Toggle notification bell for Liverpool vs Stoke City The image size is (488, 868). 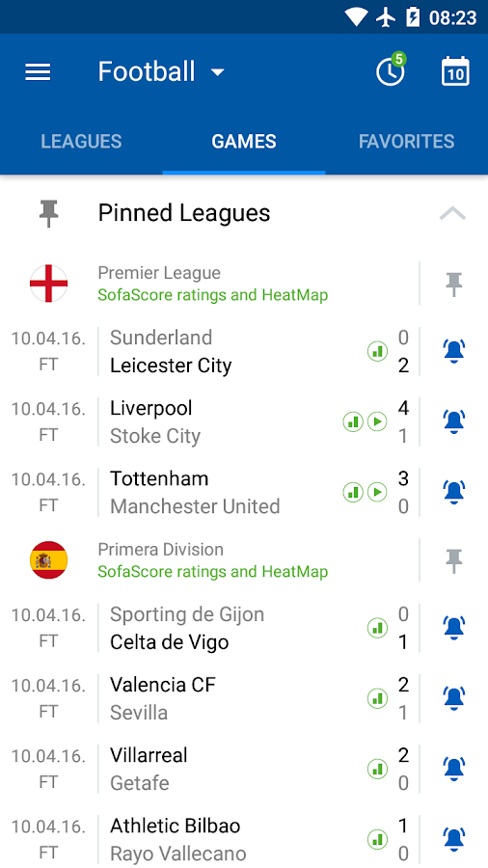point(453,421)
